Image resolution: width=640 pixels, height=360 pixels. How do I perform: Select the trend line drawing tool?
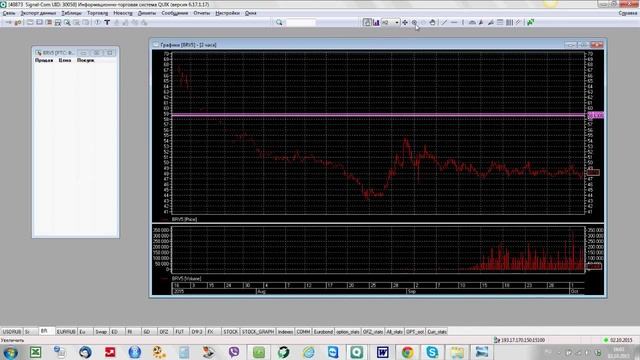[x=444, y=22]
